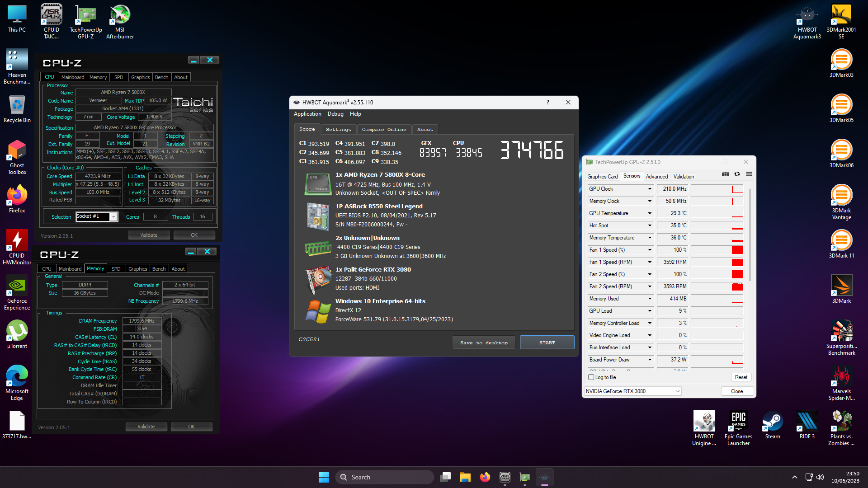Image resolution: width=868 pixels, height=488 pixels.
Task: Click START button in Aquamark
Action: click(x=547, y=343)
